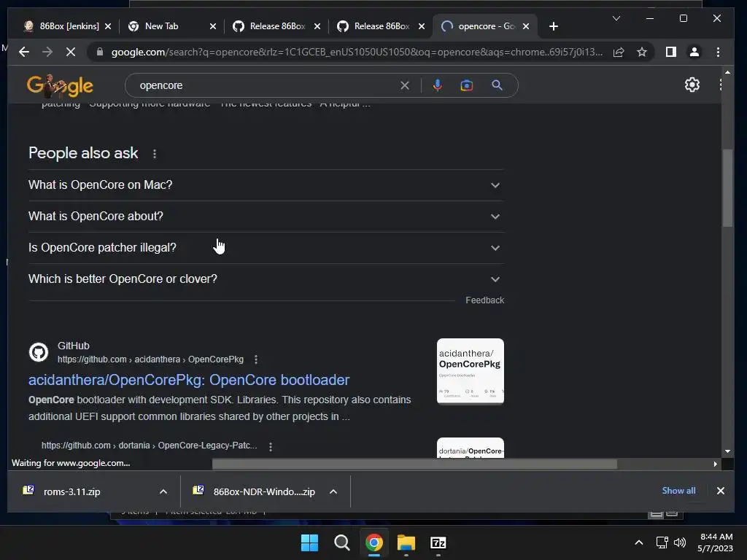This screenshot has width=747, height=560.
Task: Click the OpenCorePkg repository thumbnail
Action: click(471, 371)
